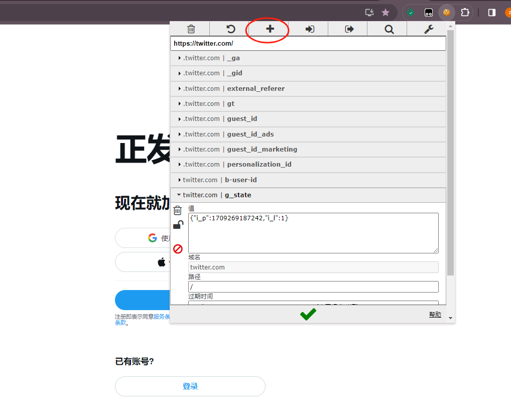The width and height of the screenshot is (511, 420).
Task: Block g_state cookie with red ban icon
Action: (178, 249)
